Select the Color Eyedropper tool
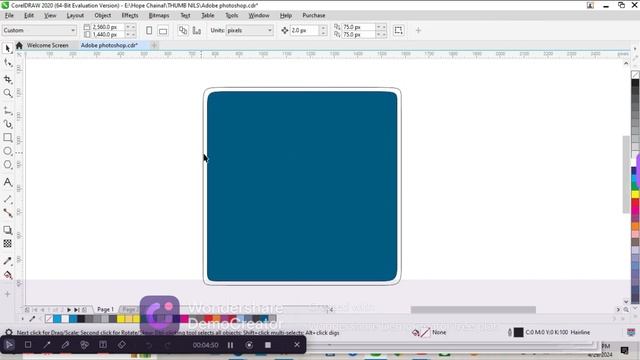 point(8,261)
